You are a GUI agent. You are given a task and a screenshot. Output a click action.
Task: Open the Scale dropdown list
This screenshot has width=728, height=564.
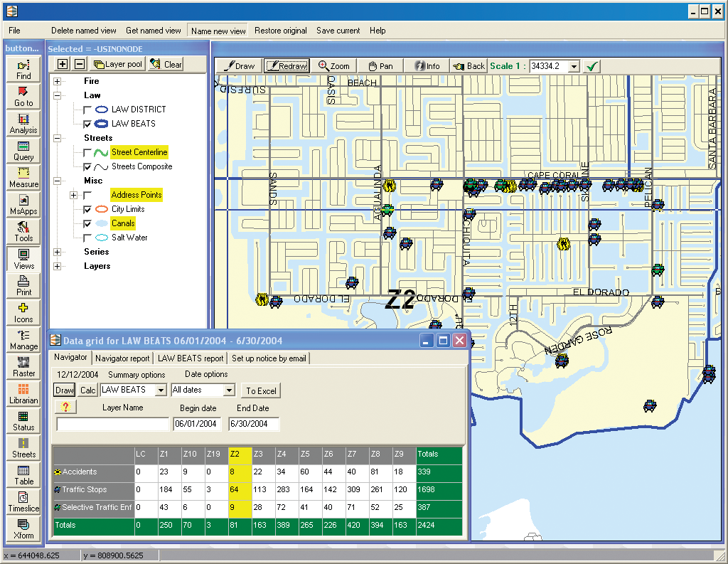tap(574, 66)
